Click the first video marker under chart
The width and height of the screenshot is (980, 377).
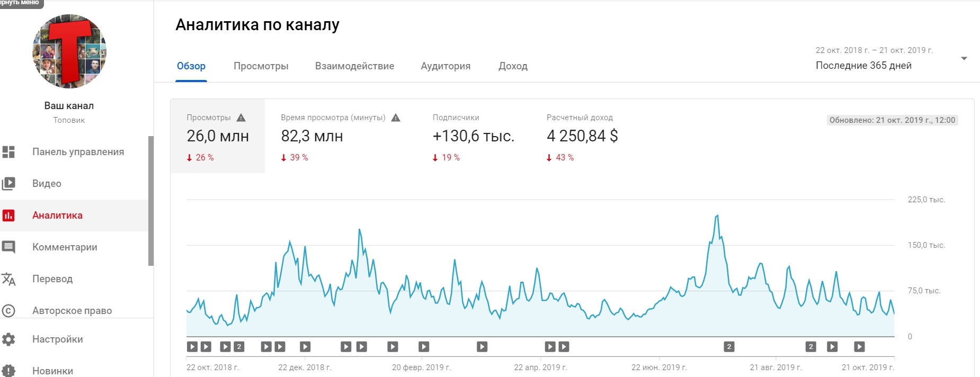[x=192, y=347]
